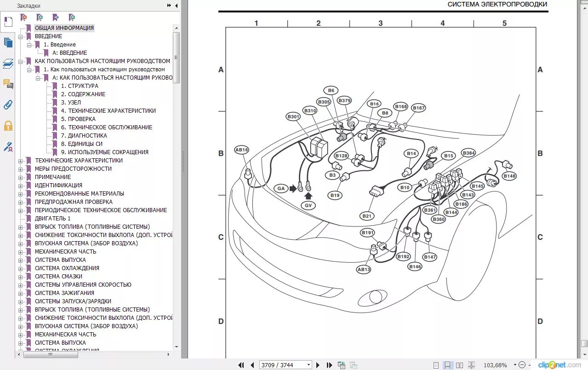Toggle single page view mode

[436, 365]
